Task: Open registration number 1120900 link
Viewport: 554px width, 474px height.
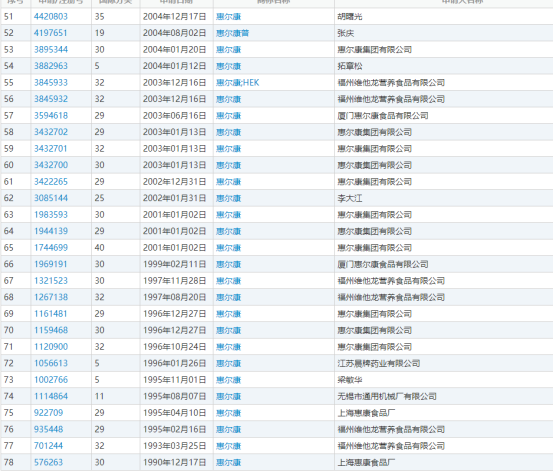Action: tap(51, 347)
